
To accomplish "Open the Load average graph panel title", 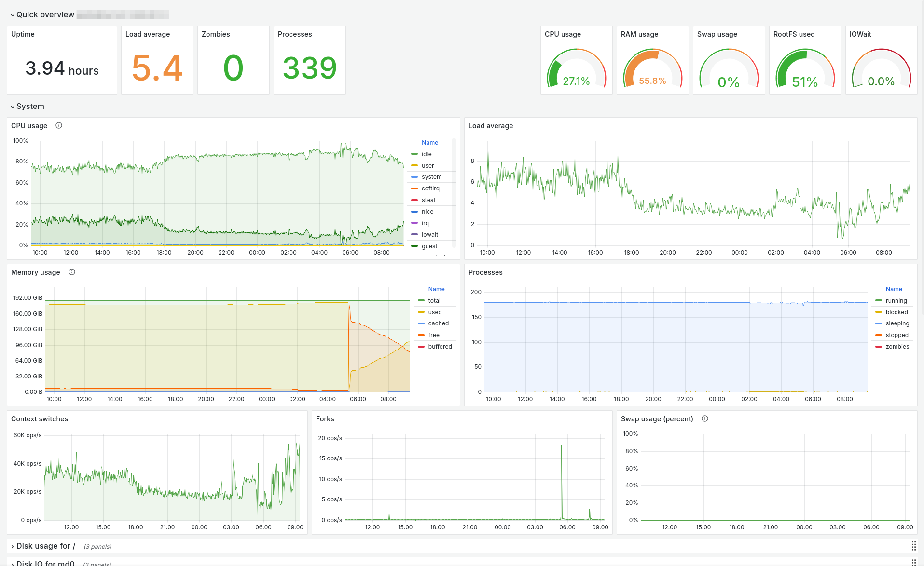I will click(490, 126).
